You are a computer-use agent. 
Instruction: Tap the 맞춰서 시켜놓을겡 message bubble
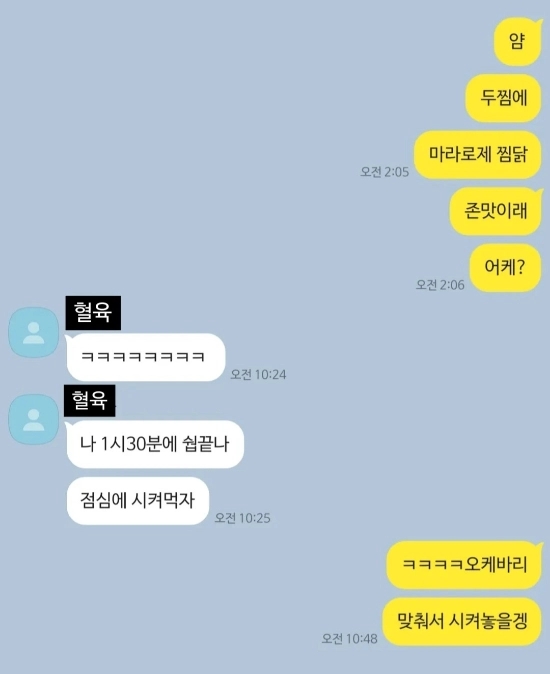click(462, 621)
